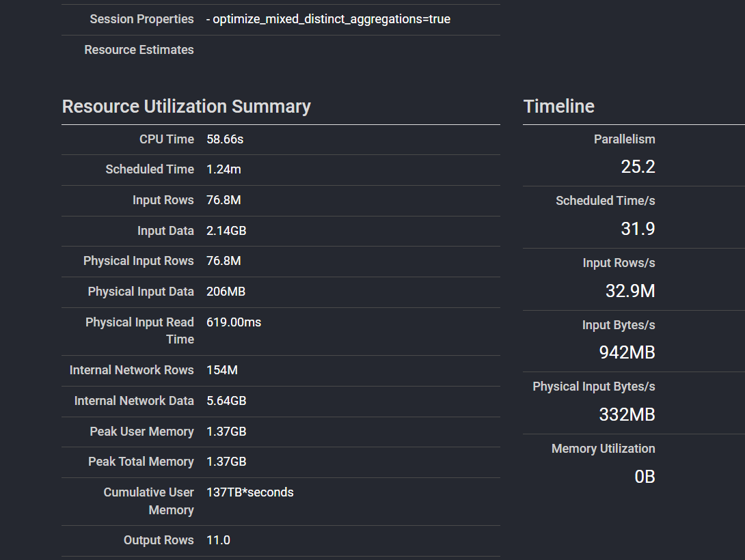745x560 pixels.
Task: Click the Resource Utilization Summary heading
Action: (x=186, y=106)
